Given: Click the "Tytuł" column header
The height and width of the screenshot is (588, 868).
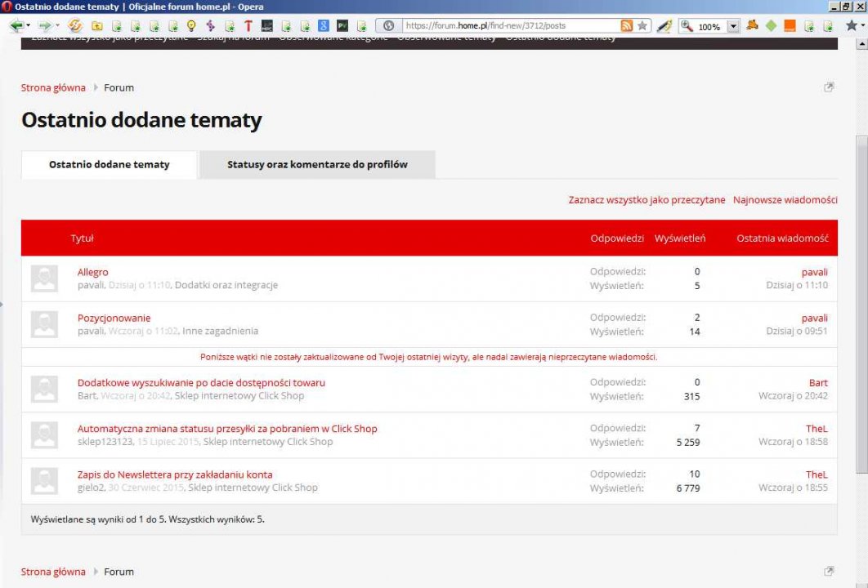Looking at the screenshot, I should tap(82, 238).
